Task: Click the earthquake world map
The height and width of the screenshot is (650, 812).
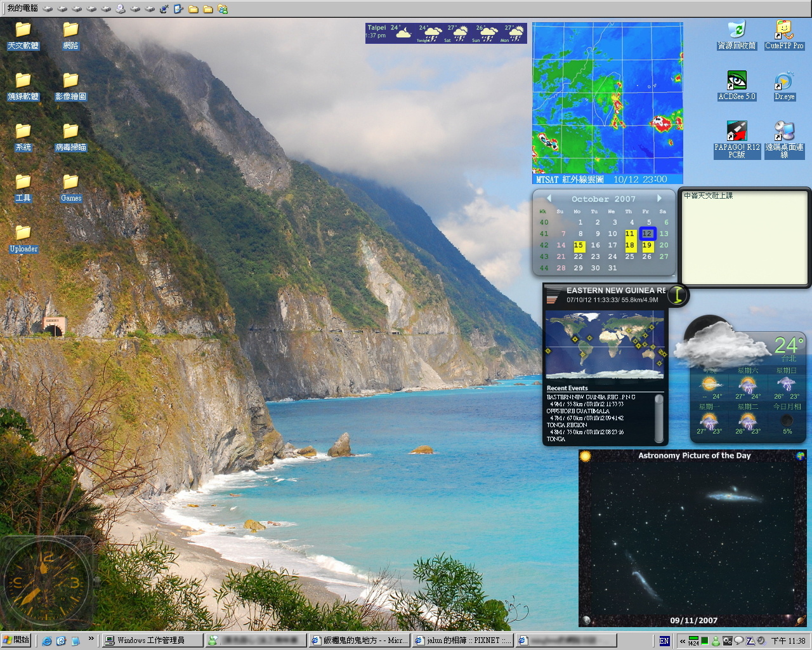Action: (x=605, y=345)
